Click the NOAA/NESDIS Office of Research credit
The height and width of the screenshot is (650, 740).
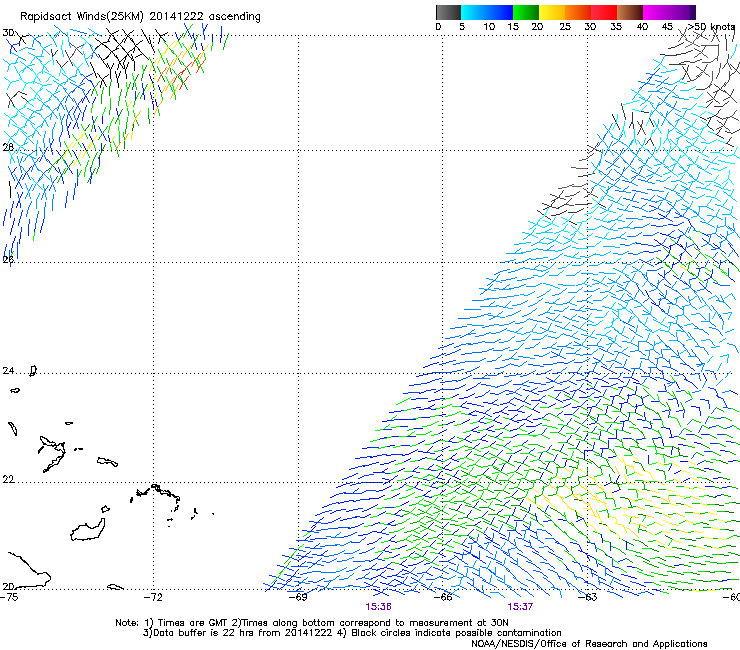(589, 644)
